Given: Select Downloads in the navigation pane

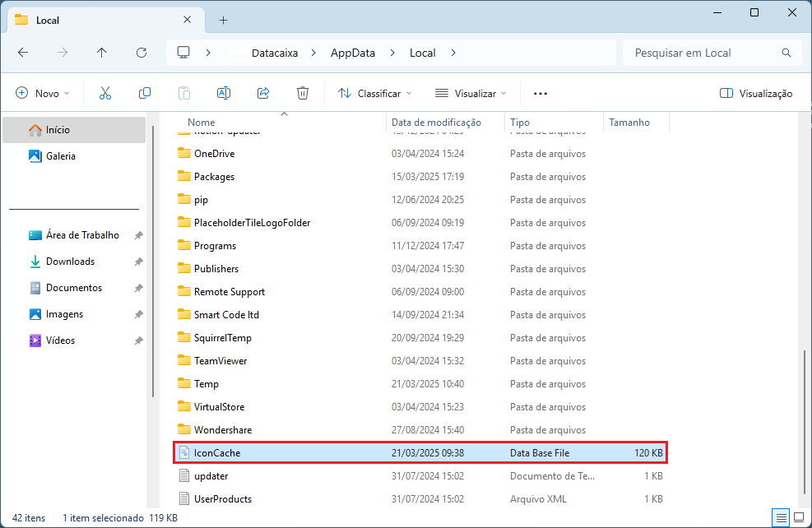Looking at the screenshot, I should pos(70,262).
